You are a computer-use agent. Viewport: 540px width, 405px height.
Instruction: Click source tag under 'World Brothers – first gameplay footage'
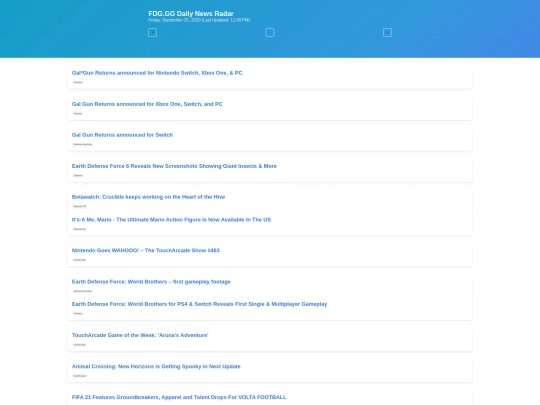(x=83, y=291)
